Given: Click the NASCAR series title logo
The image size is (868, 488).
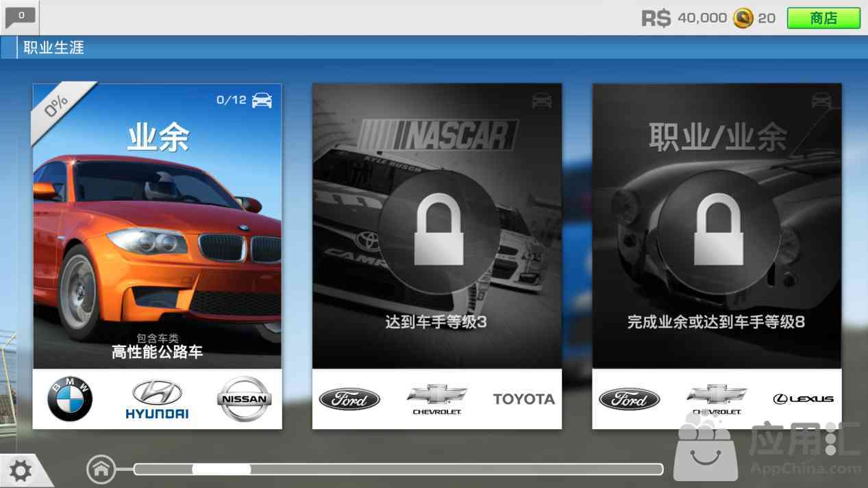Looking at the screenshot, I should point(438,135).
